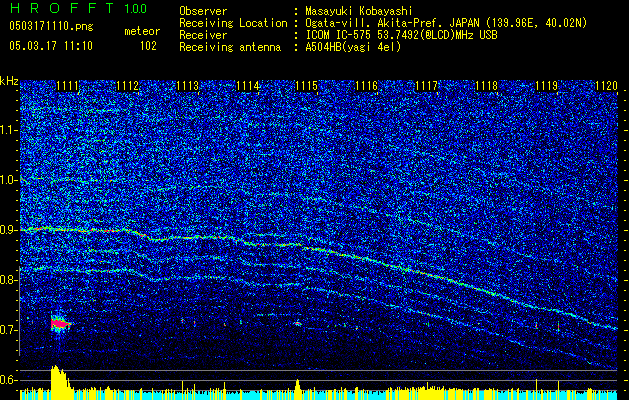Click the 'Observer' field label
This screenshot has height=400, width=629.
coord(203,11)
